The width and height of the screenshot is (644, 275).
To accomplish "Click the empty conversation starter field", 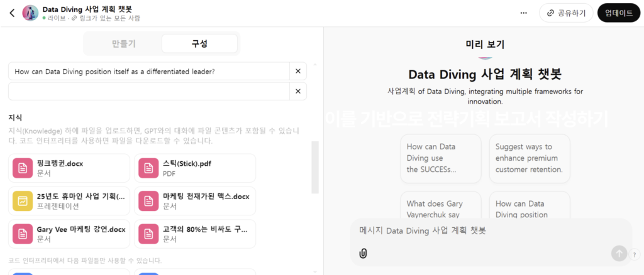I will click(x=148, y=92).
